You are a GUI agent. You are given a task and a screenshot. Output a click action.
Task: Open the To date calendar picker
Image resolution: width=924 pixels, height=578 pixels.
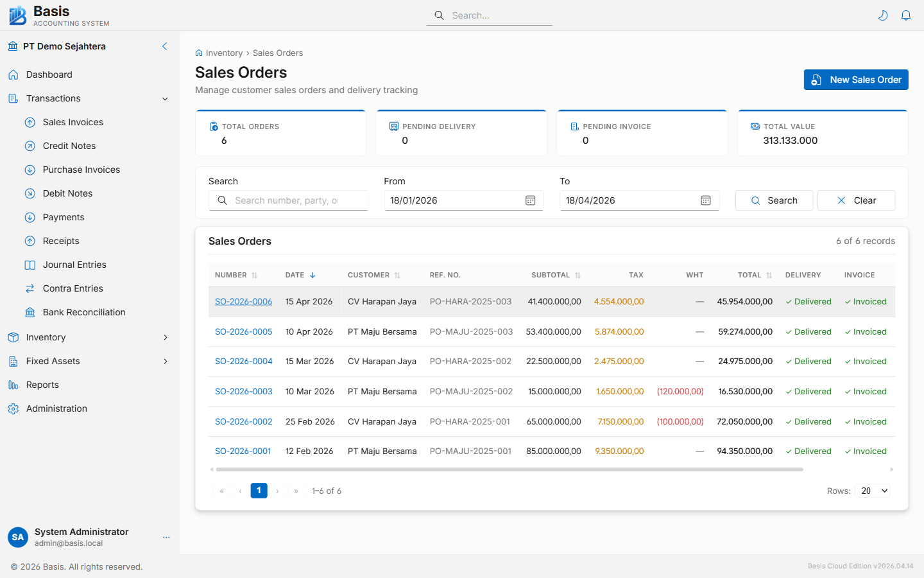[x=706, y=200]
